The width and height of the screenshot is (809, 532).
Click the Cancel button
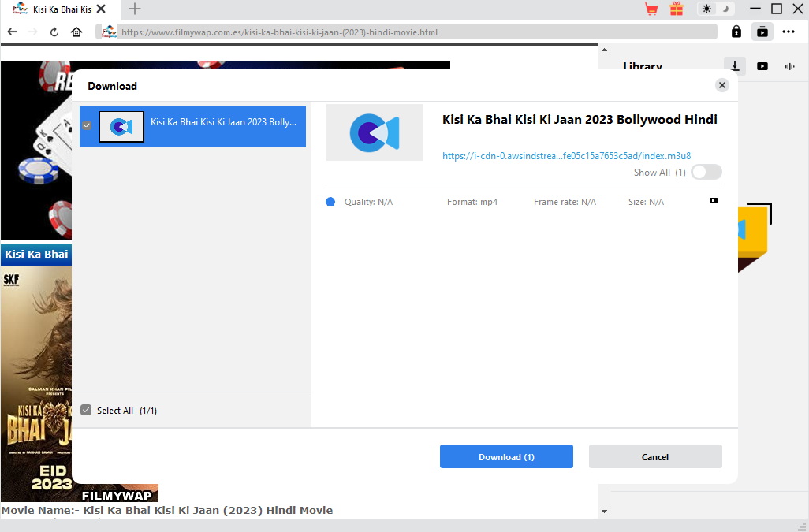click(x=655, y=456)
